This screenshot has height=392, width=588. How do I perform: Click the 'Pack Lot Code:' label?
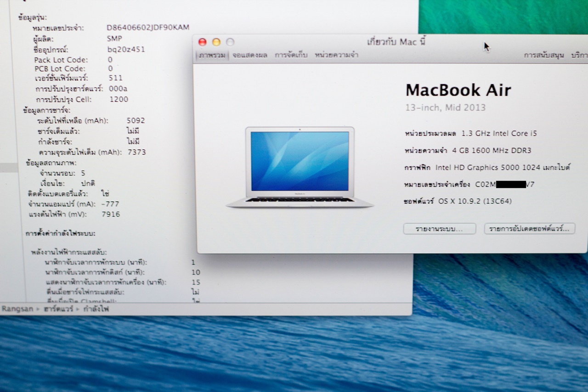pos(61,60)
